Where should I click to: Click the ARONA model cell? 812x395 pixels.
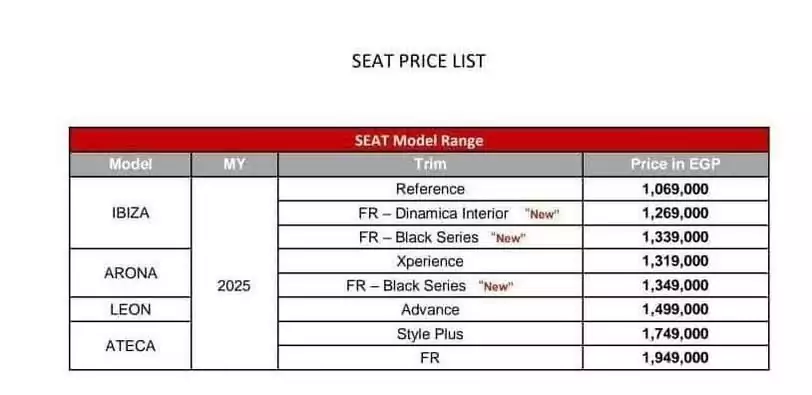[x=130, y=273]
